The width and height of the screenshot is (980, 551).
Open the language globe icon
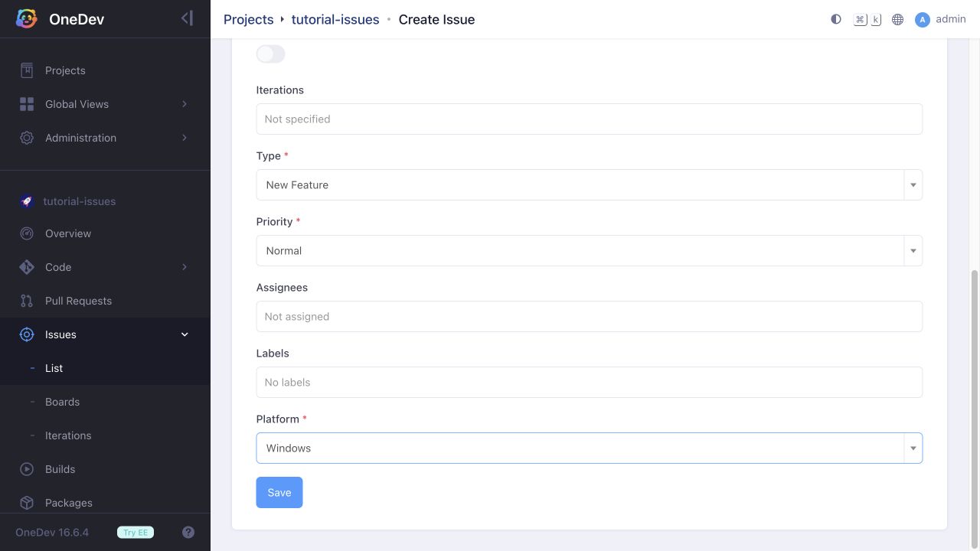(x=897, y=19)
